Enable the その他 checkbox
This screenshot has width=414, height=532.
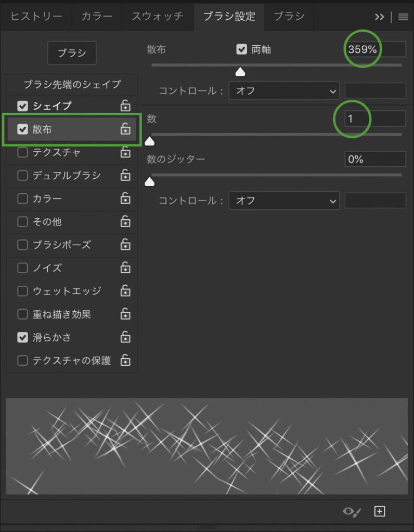click(x=22, y=221)
